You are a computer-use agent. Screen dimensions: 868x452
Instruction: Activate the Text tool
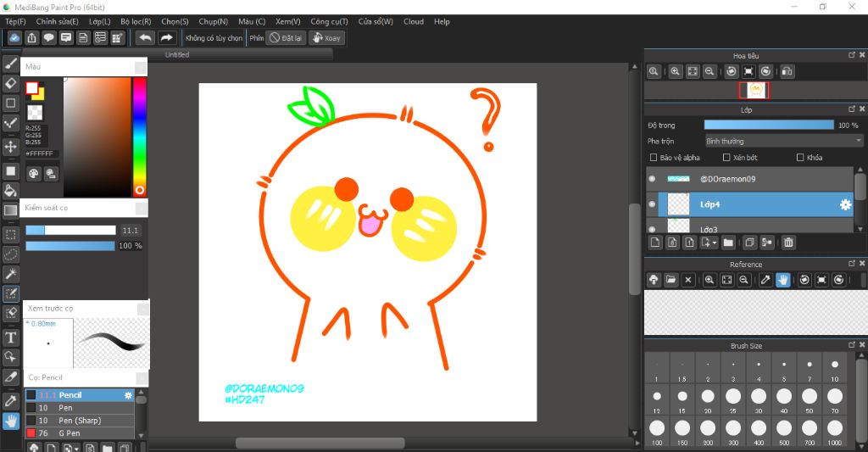[x=11, y=338]
